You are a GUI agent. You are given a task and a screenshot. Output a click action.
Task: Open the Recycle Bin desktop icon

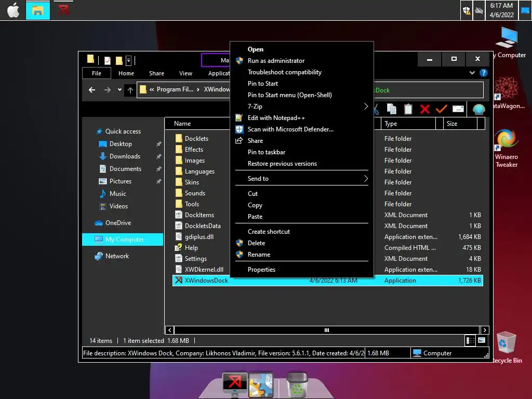pyautogui.click(x=507, y=348)
